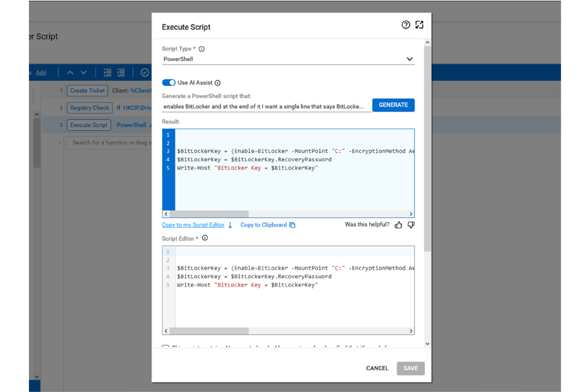Click the thumbs up helpful icon
This screenshot has height=392, width=588.
(398, 225)
